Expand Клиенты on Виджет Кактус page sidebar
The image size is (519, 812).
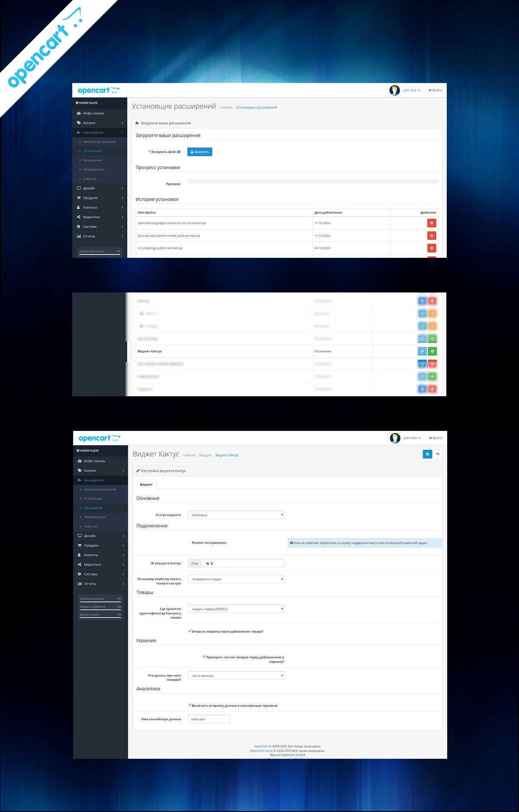point(101,555)
